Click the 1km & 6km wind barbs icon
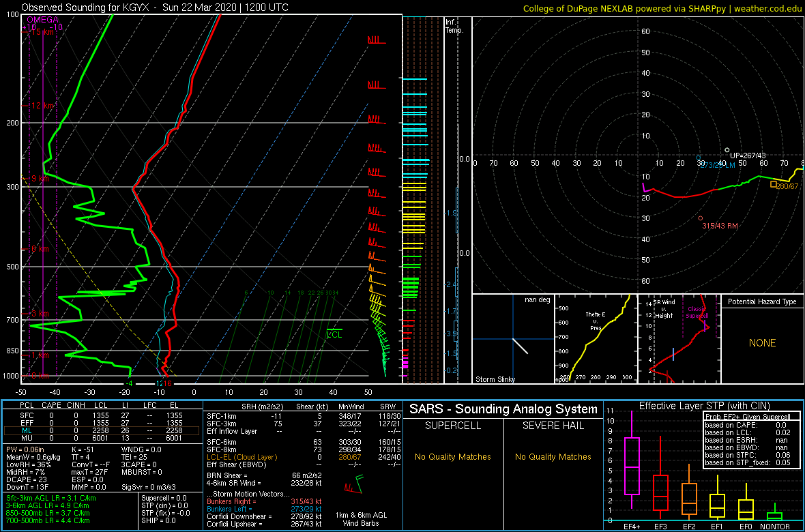805x532 pixels. point(354,484)
